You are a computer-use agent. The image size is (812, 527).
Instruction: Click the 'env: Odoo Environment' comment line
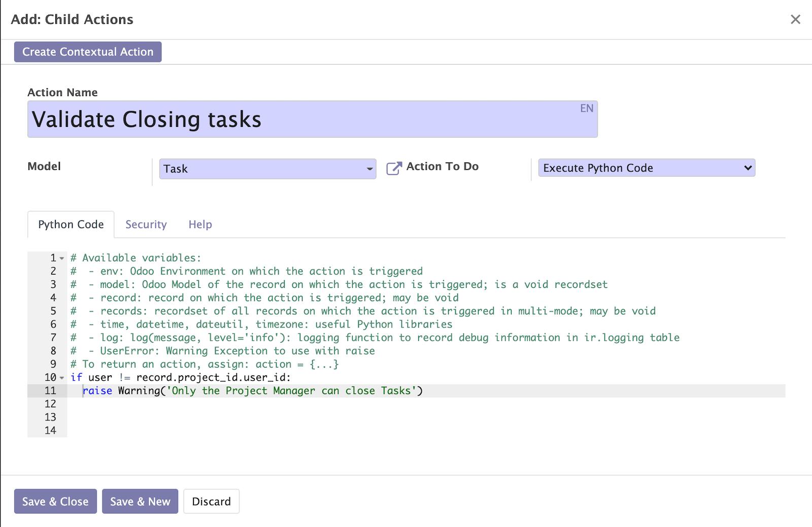247,271
